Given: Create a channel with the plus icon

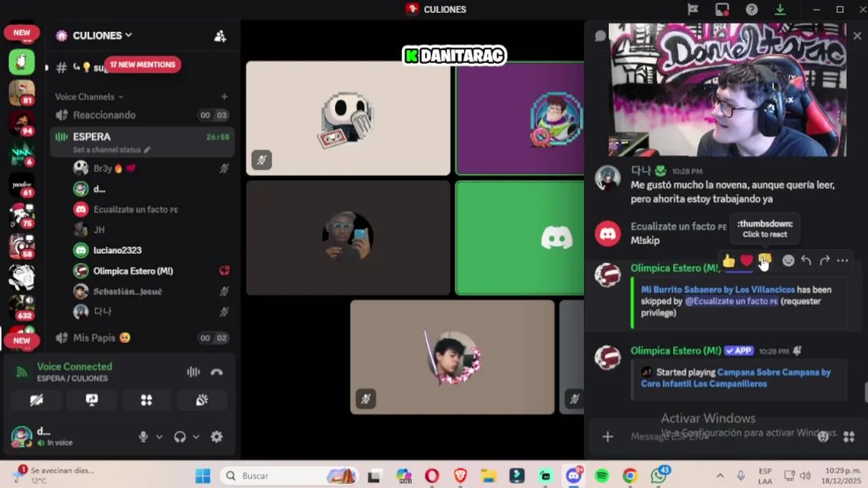Looking at the screenshot, I should [224, 97].
